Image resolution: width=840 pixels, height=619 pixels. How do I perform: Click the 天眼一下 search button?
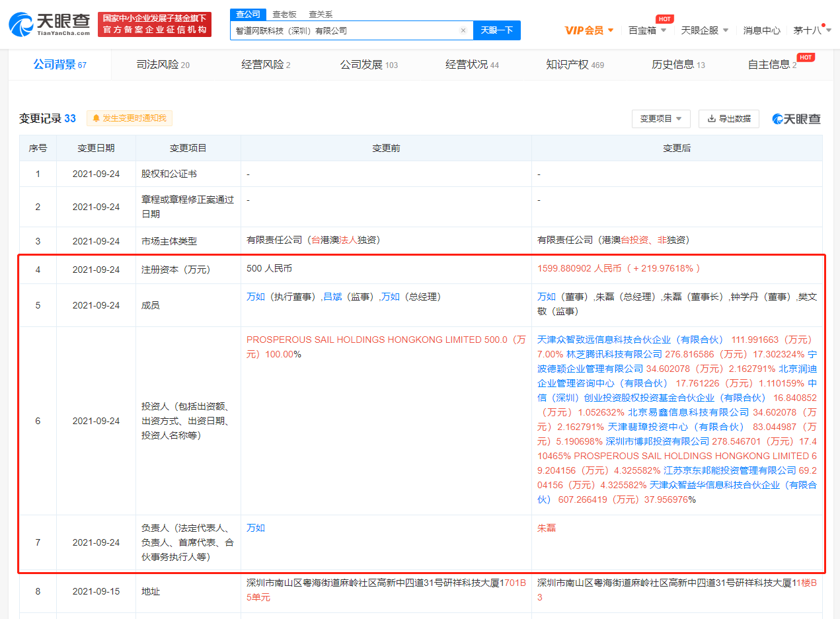[496, 30]
